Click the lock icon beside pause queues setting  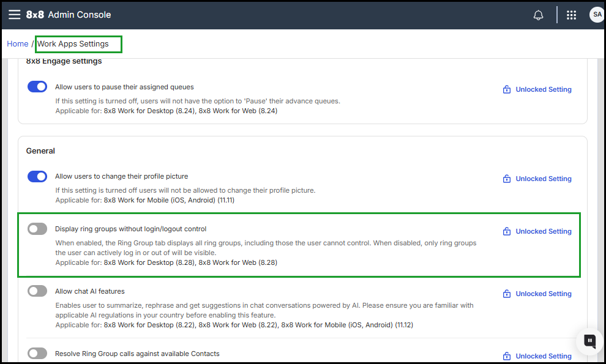[x=507, y=90]
